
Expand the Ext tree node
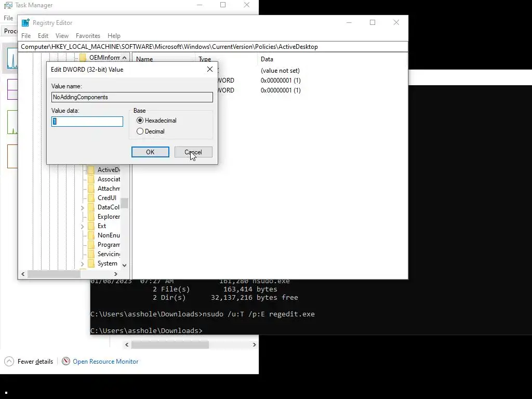click(x=83, y=227)
